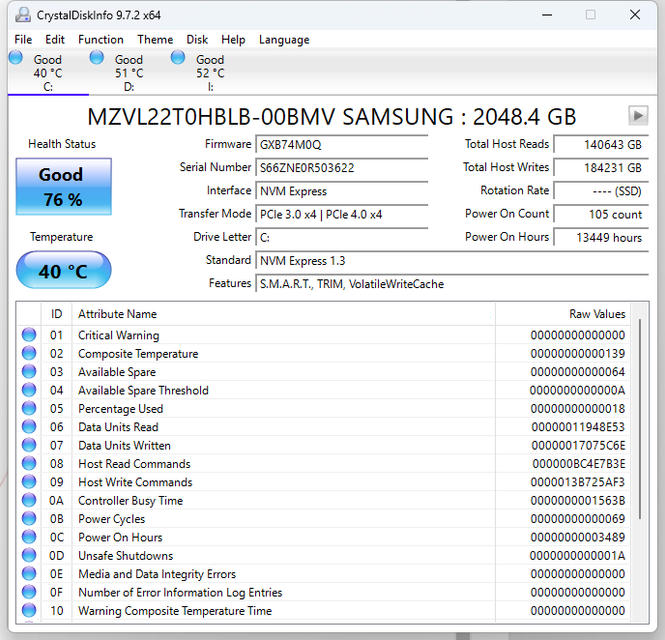The height and width of the screenshot is (640, 665).
Task: Click the Serial Number field
Action: click(342, 168)
